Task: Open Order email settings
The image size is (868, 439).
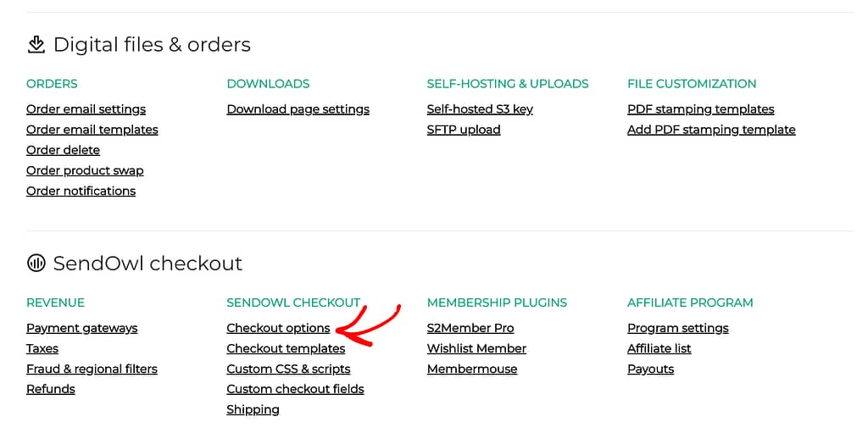Action: [x=86, y=109]
